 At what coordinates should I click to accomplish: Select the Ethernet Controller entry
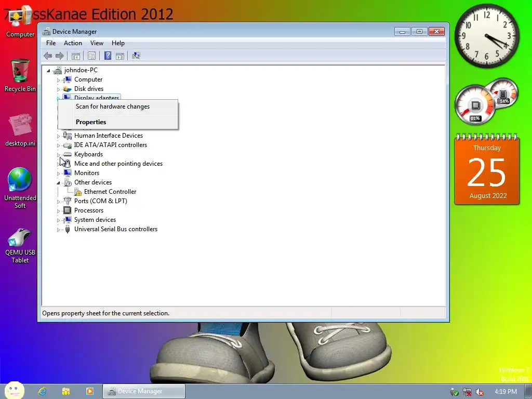(110, 192)
